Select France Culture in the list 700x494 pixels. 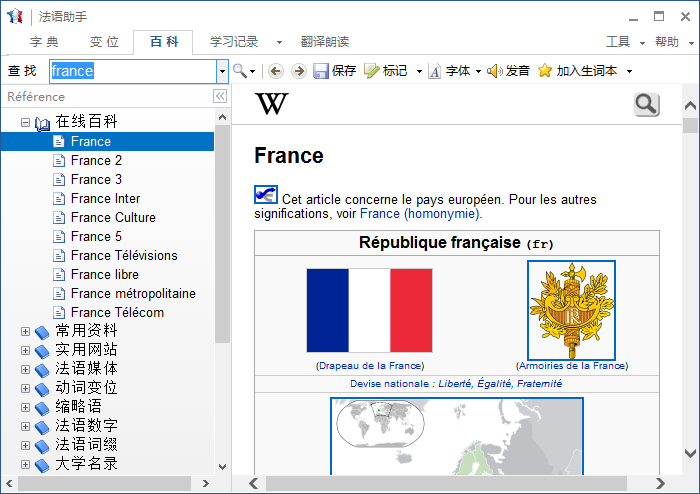point(113,217)
